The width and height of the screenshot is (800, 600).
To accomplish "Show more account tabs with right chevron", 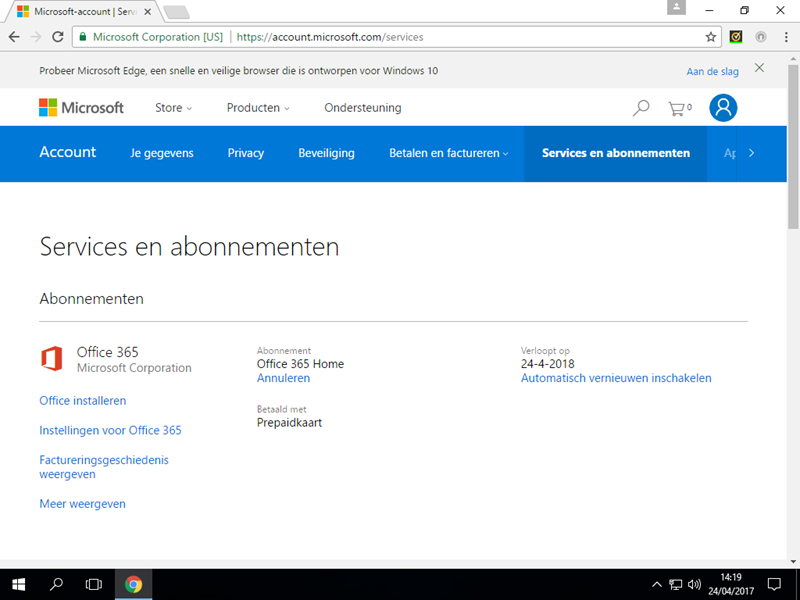I will [751, 153].
